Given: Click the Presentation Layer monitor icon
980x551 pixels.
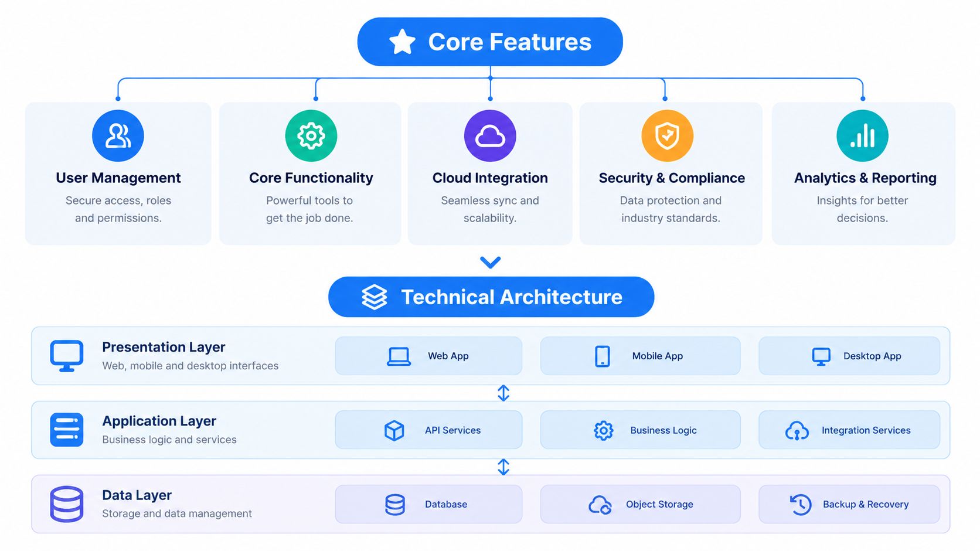Looking at the screenshot, I should coord(66,356).
